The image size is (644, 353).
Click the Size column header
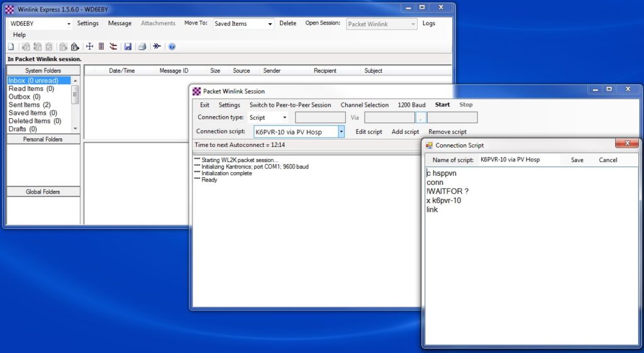pos(215,70)
